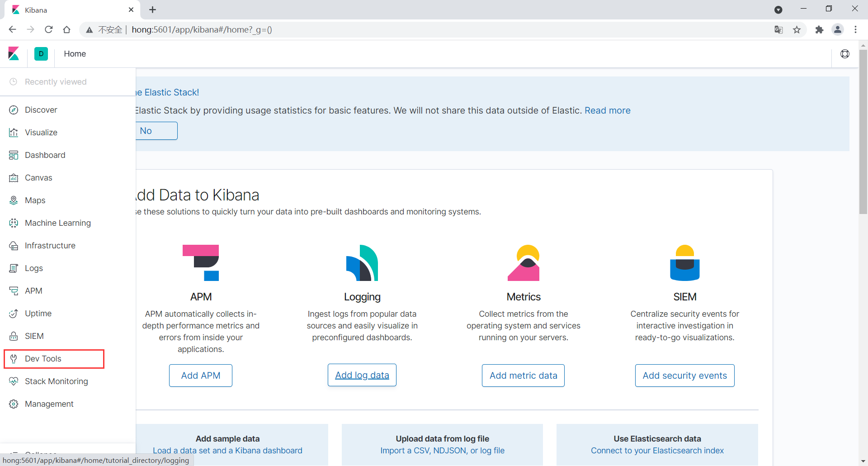Click the Kibana logo icon

(14, 54)
